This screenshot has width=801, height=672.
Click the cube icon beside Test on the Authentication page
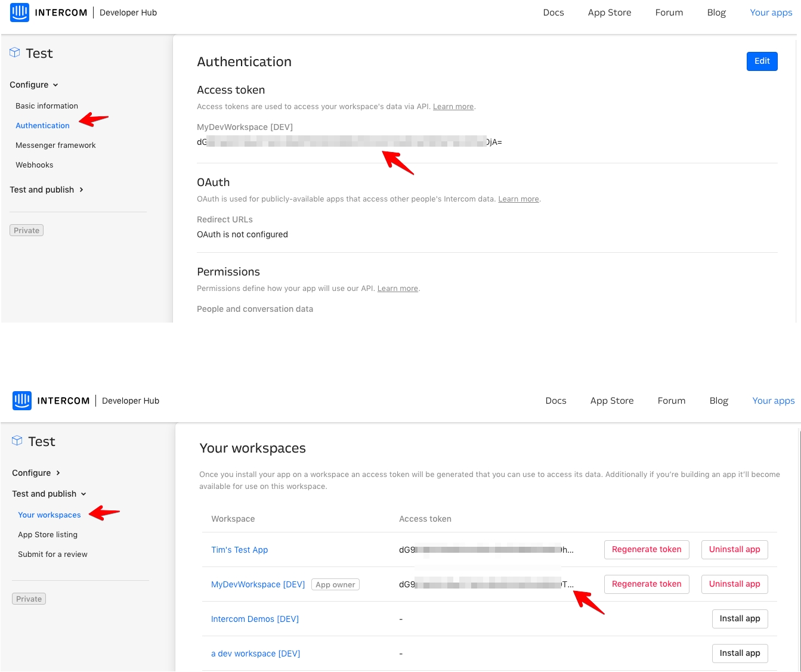(15, 53)
